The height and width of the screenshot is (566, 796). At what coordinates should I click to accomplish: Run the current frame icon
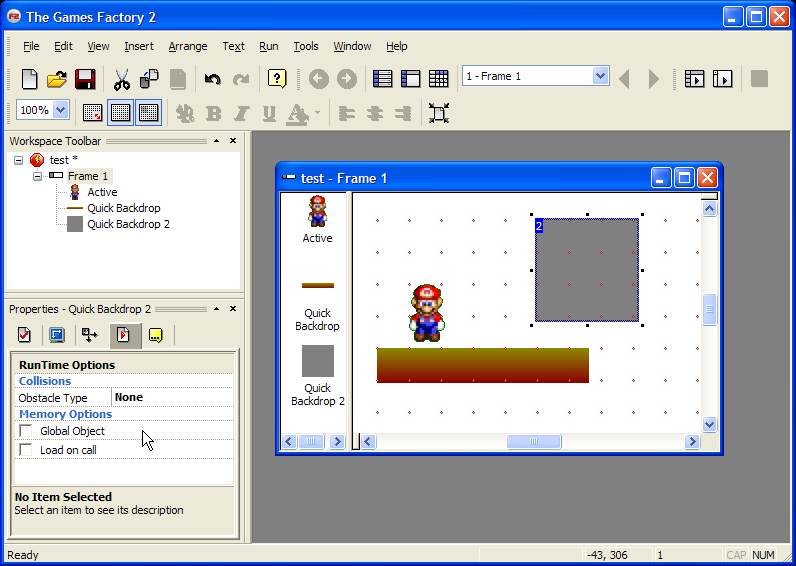[x=722, y=79]
